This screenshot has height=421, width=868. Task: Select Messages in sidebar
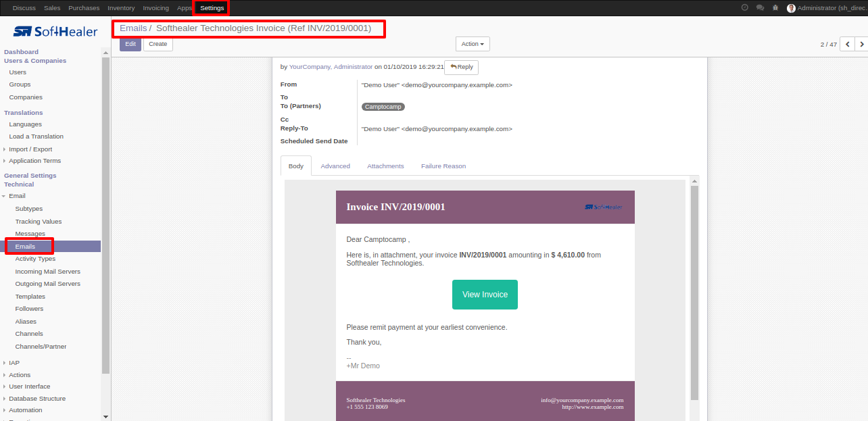coord(30,234)
